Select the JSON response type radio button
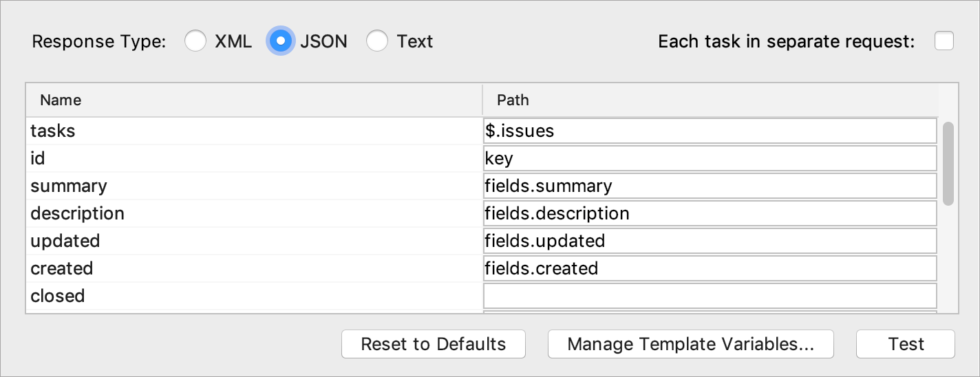The image size is (980, 377). pyautogui.click(x=281, y=41)
